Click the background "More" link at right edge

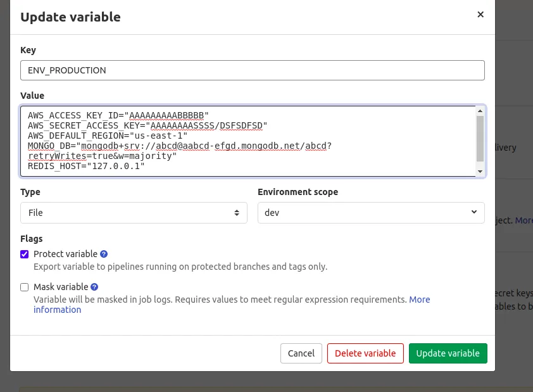524,220
